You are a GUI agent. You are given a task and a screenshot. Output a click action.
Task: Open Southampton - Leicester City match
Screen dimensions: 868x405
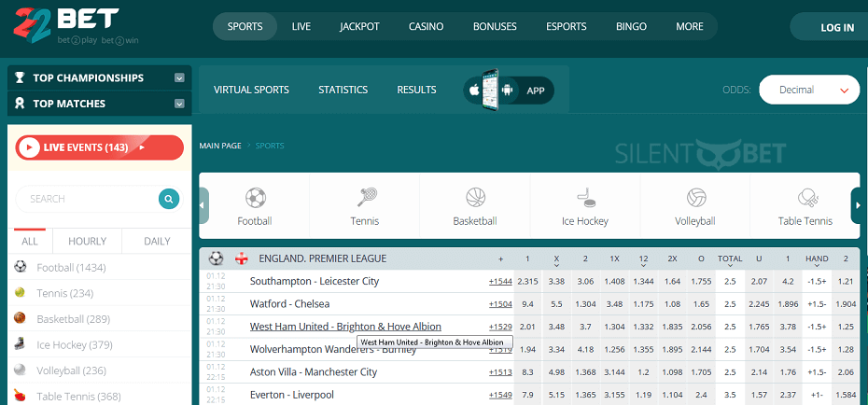tap(315, 281)
